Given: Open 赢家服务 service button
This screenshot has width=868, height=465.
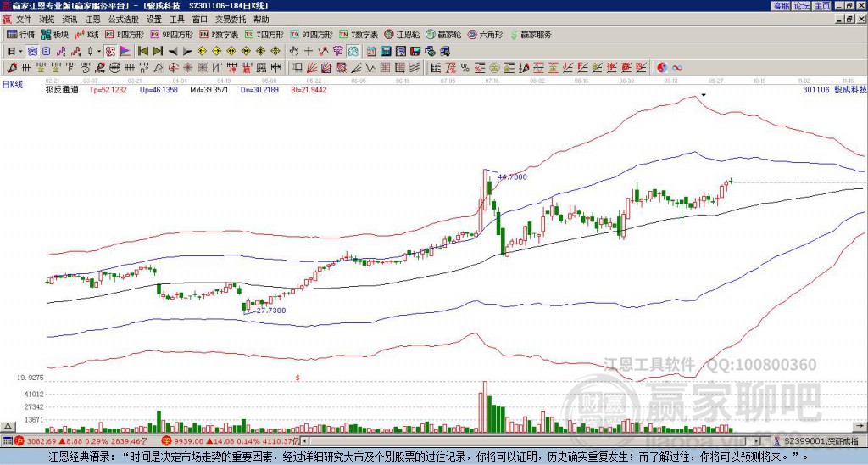Looking at the screenshot, I should [x=531, y=34].
